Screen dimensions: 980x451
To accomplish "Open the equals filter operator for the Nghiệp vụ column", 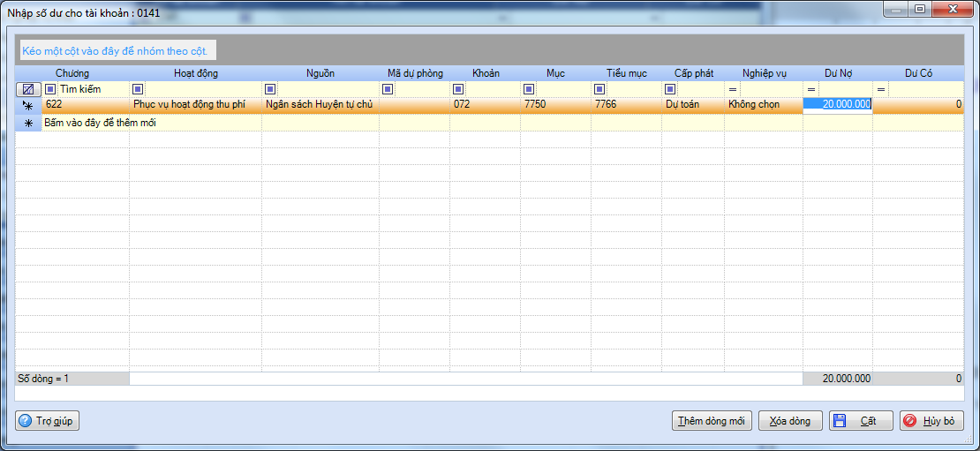I will (733, 89).
